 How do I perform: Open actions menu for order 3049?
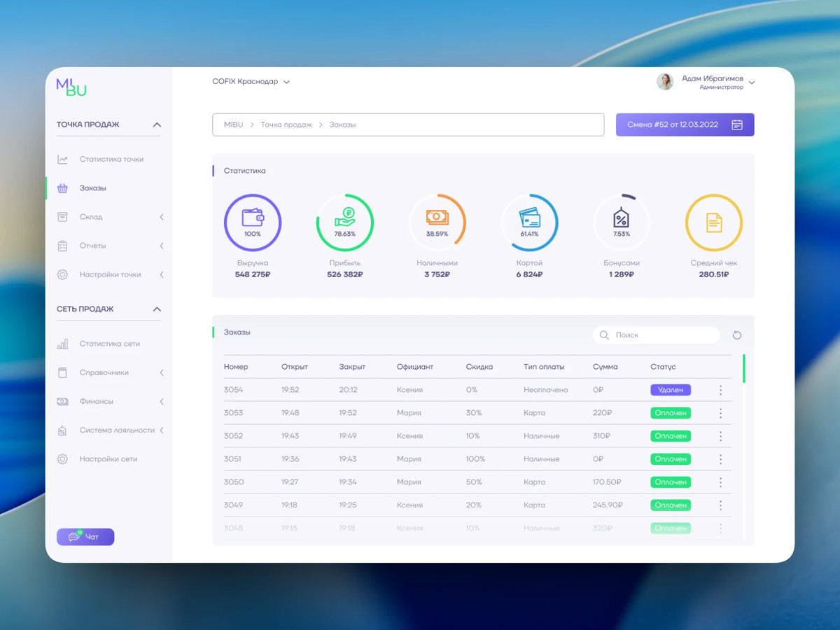point(720,505)
